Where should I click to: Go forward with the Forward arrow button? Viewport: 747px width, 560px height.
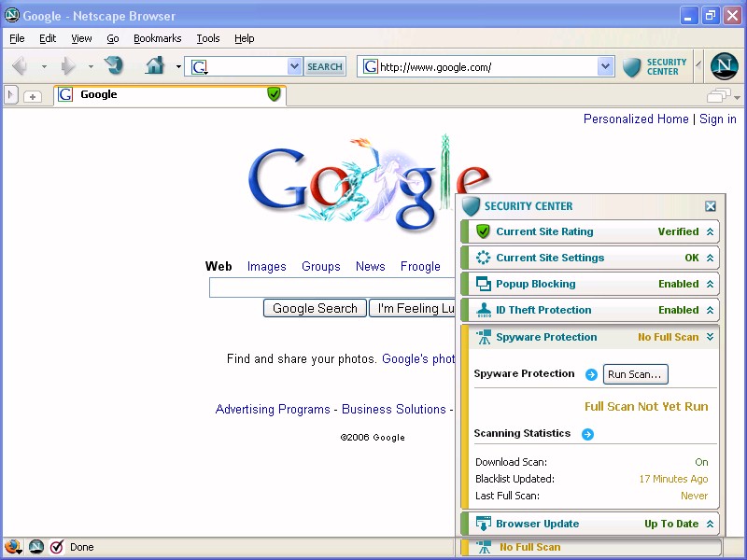pos(67,65)
